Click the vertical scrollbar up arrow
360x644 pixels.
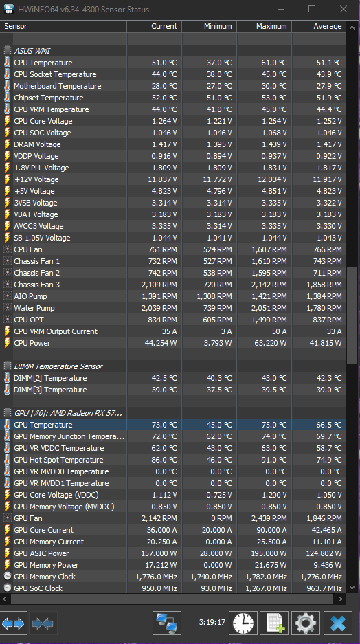pos(352,27)
